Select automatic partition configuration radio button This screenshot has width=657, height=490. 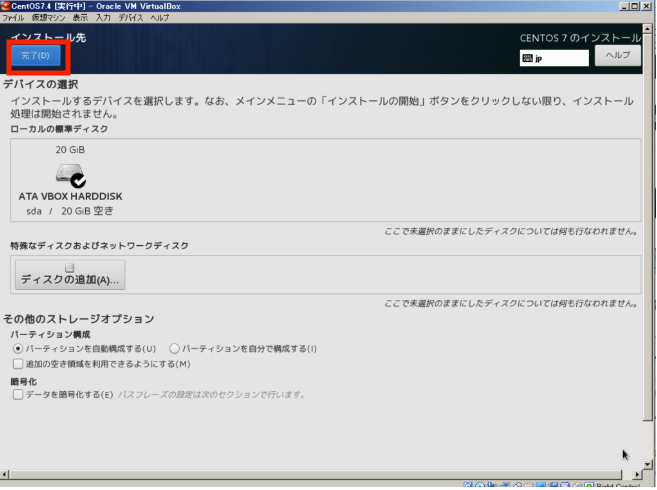point(18,349)
